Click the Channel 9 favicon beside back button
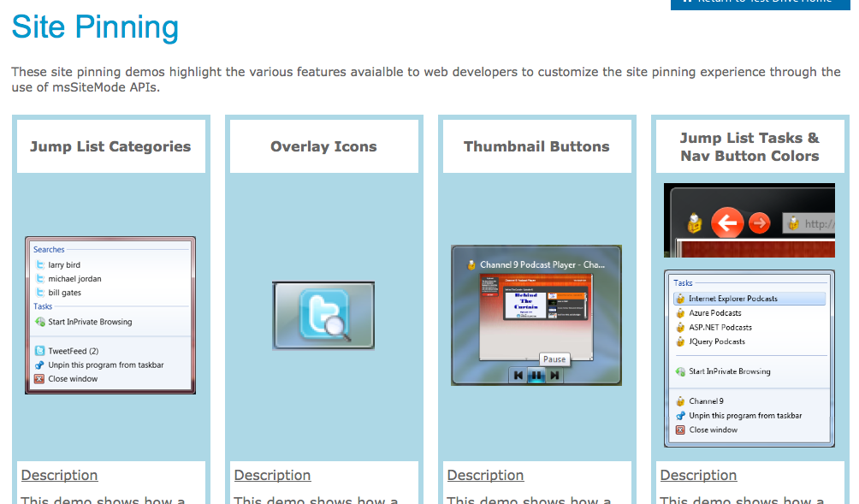 695,223
